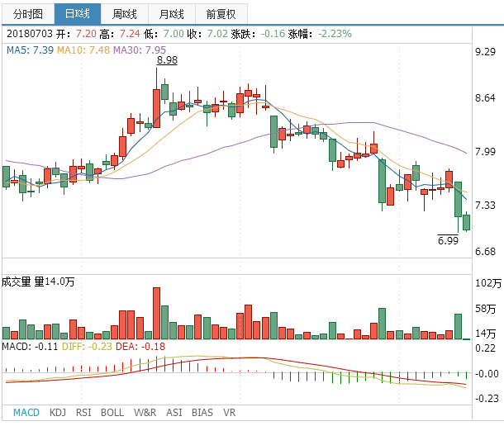Click the 8.64 price axis label
The image size is (504, 426).
[485, 98]
